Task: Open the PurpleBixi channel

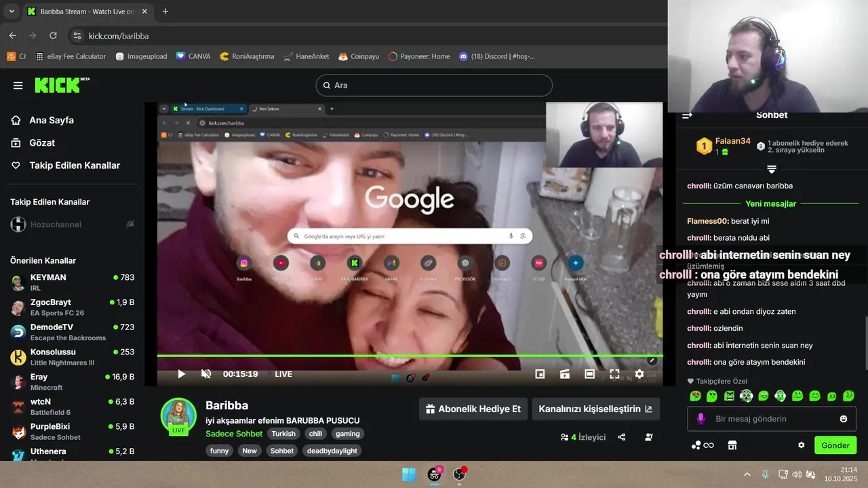Action: point(73,432)
